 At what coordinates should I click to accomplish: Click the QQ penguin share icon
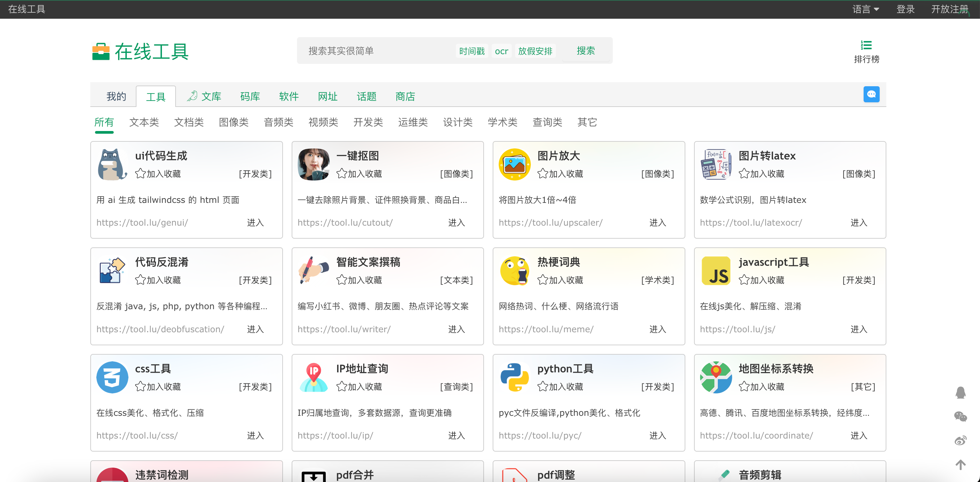pyautogui.click(x=960, y=393)
